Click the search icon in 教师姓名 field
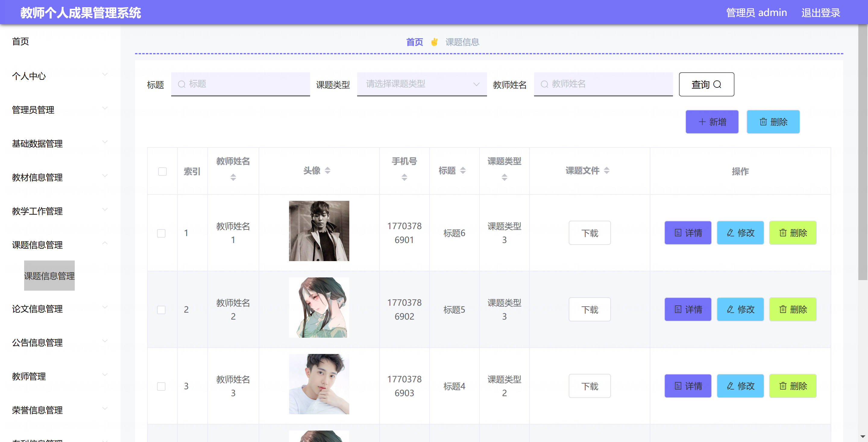 click(545, 84)
